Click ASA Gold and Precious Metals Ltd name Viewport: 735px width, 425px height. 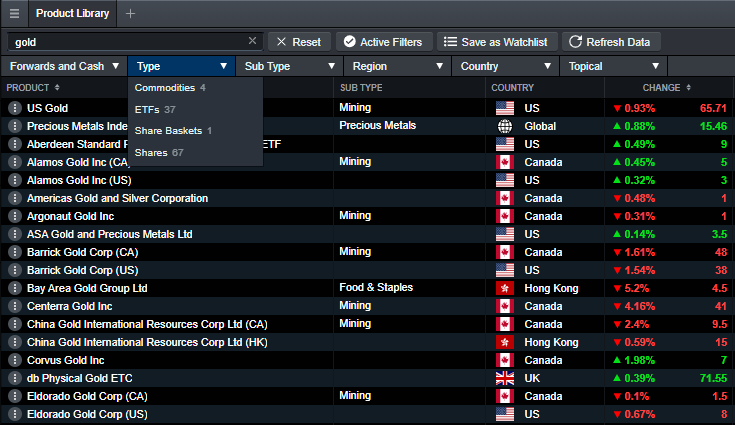(110, 234)
